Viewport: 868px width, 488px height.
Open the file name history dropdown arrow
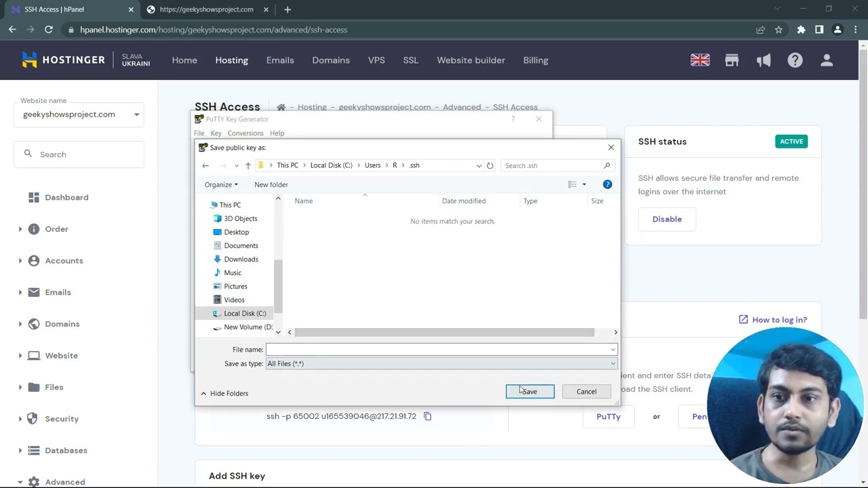pyautogui.click(x=613, y=350)
